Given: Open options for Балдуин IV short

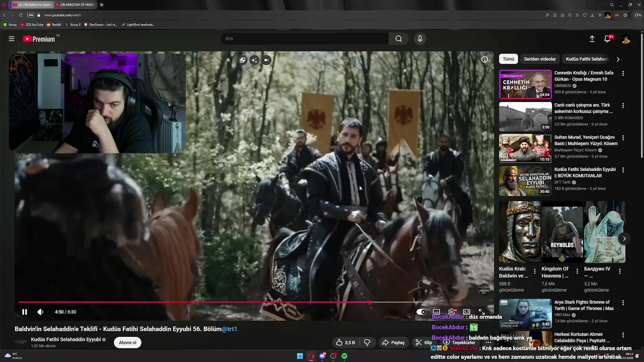Looking at the screenshot, I should click(620, 271).
